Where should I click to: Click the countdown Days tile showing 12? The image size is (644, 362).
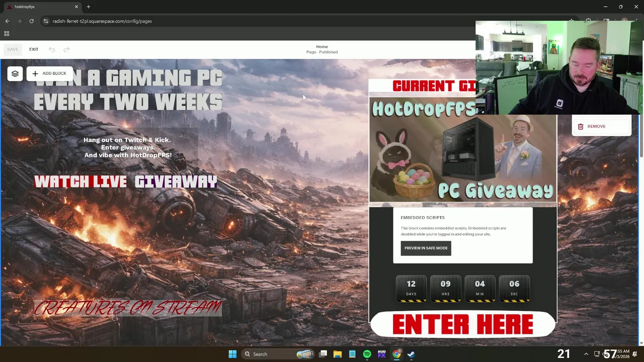click(412, 289)
